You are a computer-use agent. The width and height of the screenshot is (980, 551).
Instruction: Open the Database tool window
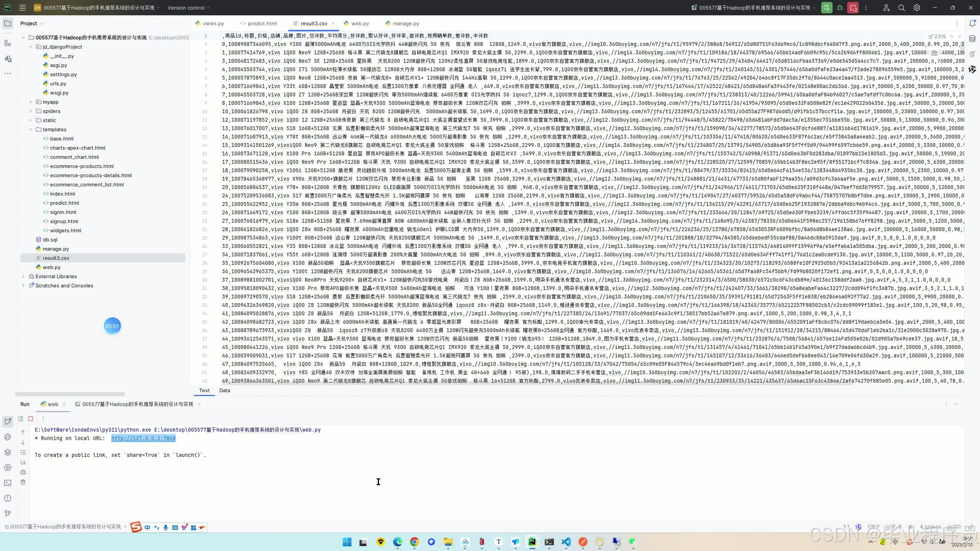coord(972,39)
